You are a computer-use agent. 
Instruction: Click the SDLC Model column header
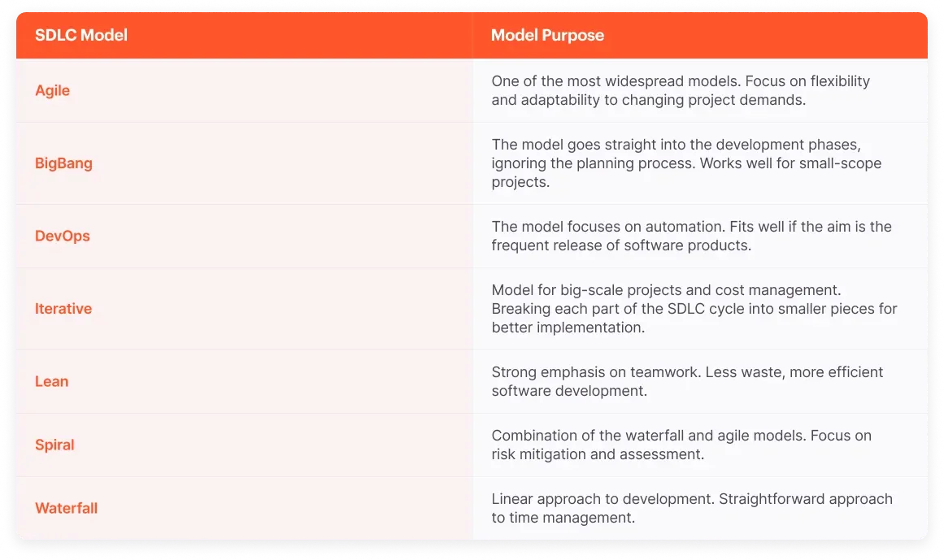tap(81, 35)
